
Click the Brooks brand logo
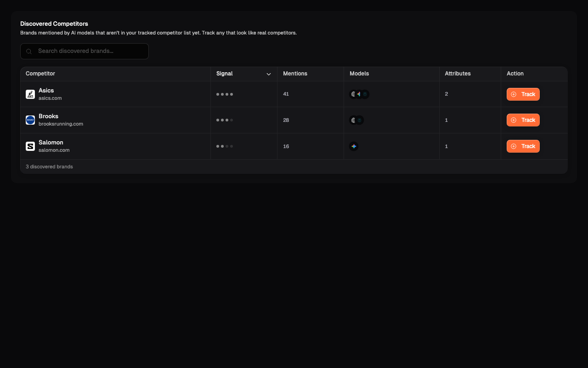pyautogui.click(x=30, y=120)
